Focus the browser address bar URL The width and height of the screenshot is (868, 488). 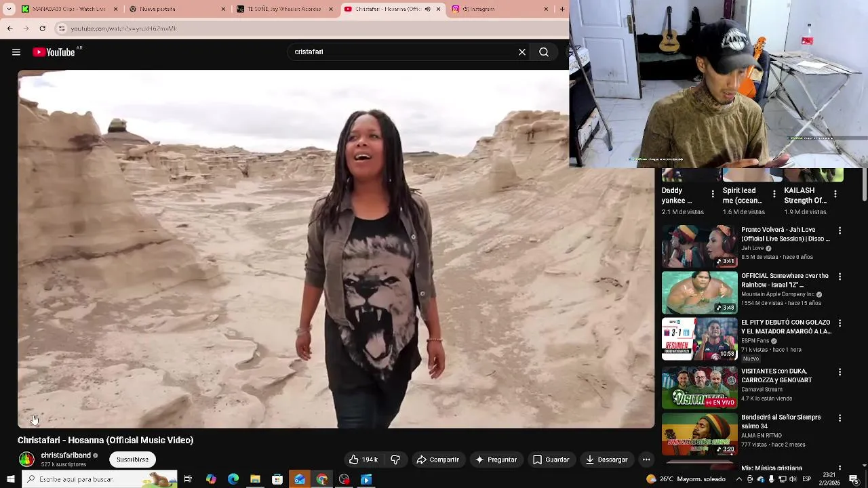123,28
